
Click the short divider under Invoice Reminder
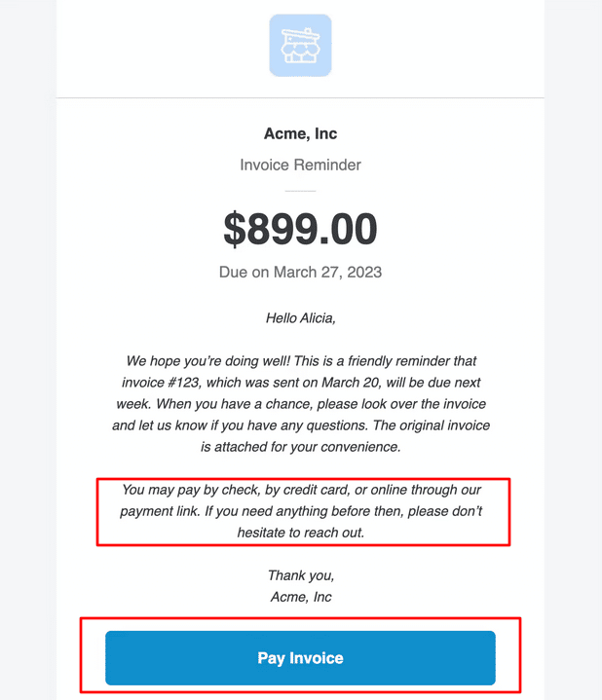300,191
